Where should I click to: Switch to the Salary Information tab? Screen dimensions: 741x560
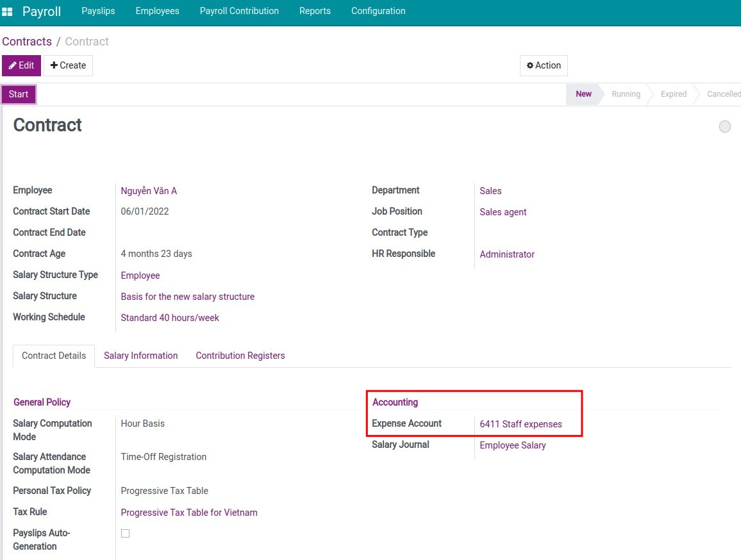[x=140, y=356]
